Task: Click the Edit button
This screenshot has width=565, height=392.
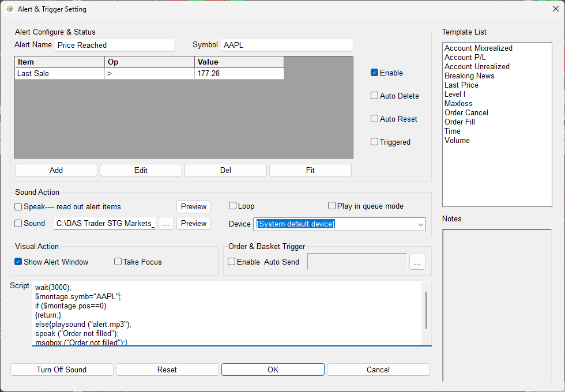Action: 141,170
